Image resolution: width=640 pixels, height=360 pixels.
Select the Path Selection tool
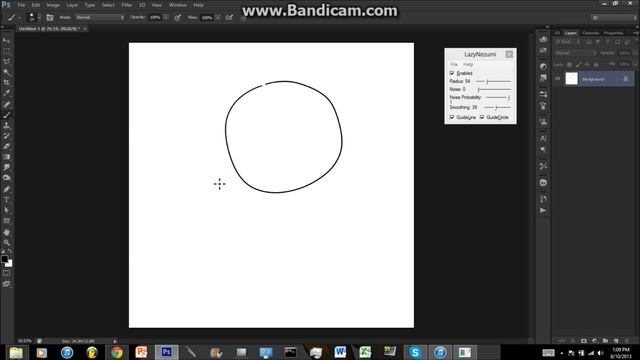[x=7, y=210]
